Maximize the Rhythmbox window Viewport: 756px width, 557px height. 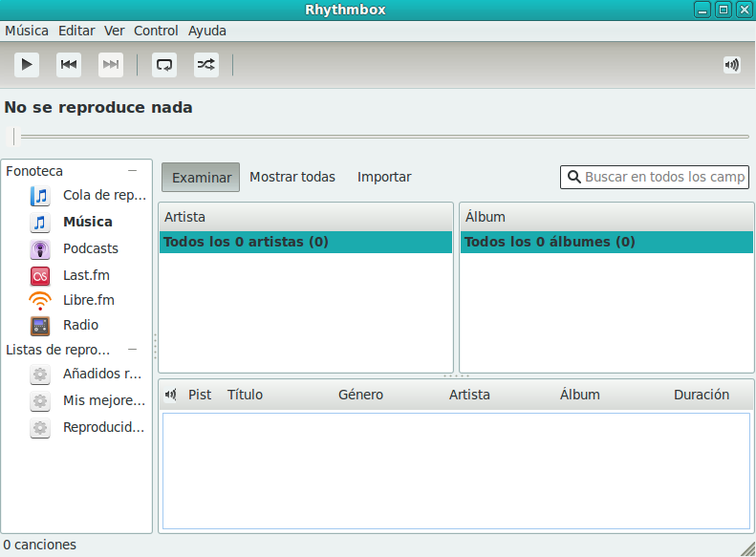click(x=724, y=10)
